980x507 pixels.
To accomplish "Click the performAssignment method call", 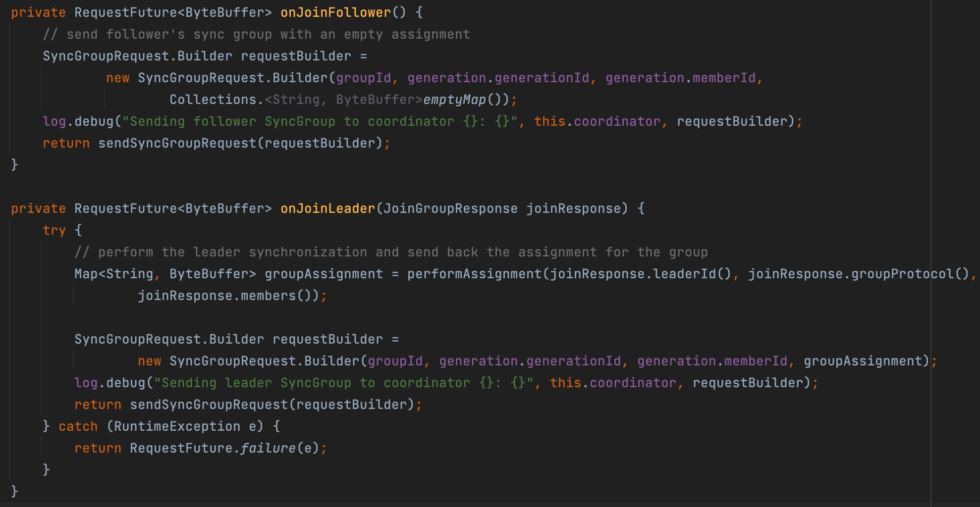I will 475,274.
